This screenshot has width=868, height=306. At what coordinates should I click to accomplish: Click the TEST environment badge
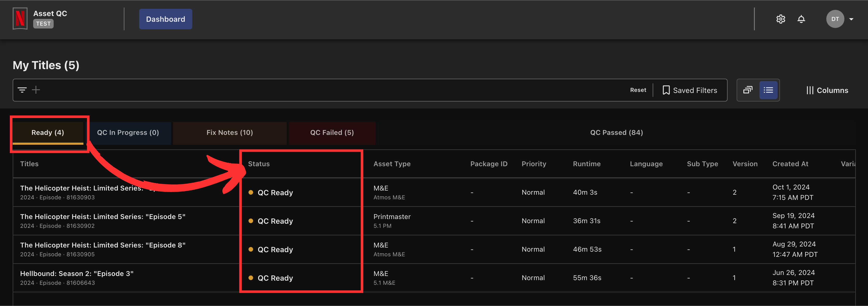(43, 24)
